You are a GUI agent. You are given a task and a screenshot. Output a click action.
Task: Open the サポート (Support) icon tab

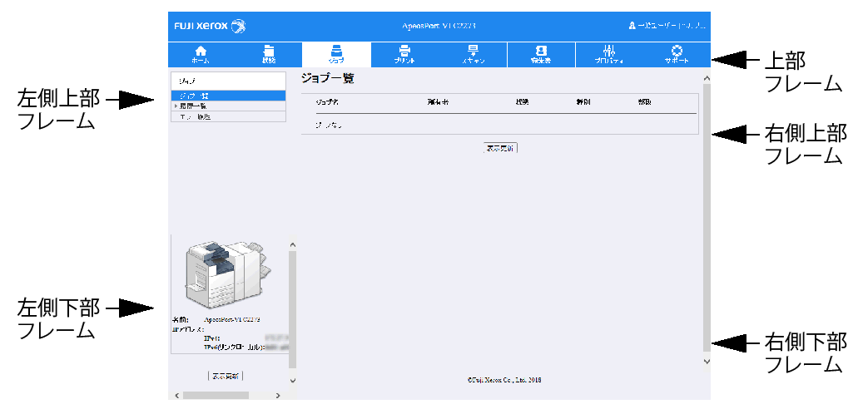[x=677, y=54]
